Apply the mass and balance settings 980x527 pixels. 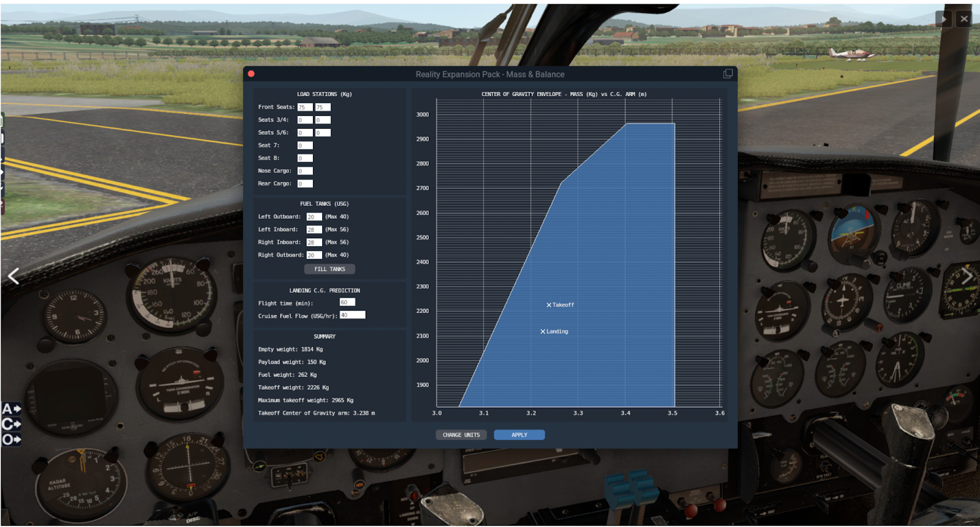[x=519, y=435]
